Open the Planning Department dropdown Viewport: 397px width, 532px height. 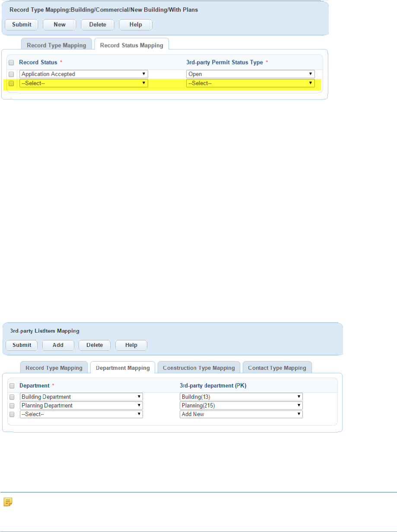pos(81,405)
